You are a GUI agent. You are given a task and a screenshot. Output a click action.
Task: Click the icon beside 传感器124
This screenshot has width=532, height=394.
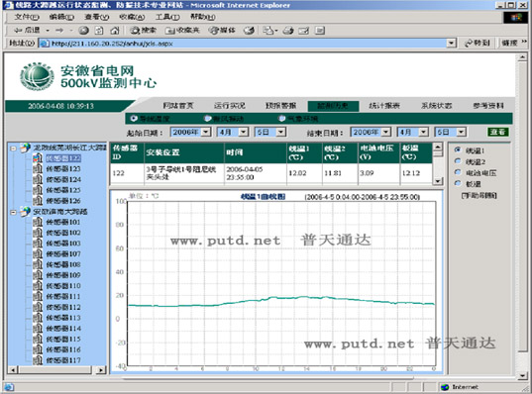[x=38, y=179]
